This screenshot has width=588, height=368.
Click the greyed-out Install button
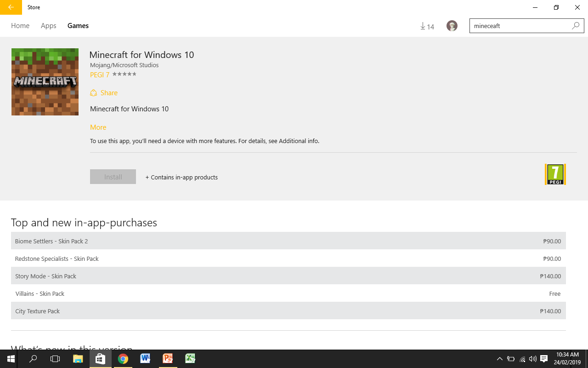pyautogui.click(x=113, y=177)
